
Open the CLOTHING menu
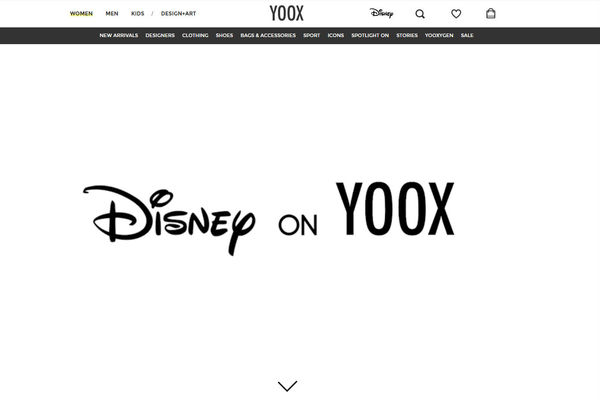point(195,36)
